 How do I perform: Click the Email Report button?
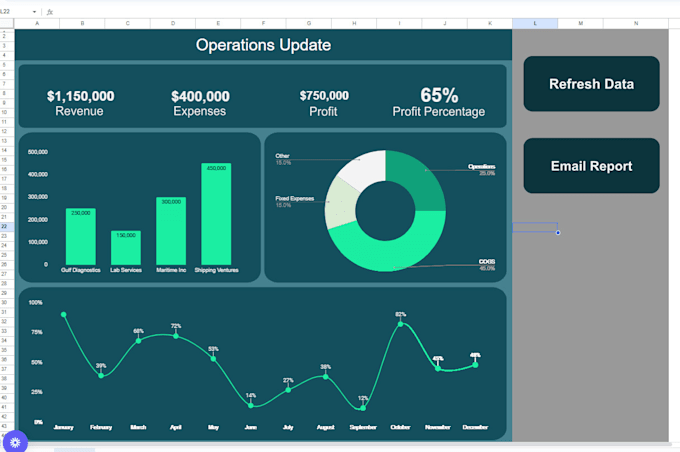(591, 166)
